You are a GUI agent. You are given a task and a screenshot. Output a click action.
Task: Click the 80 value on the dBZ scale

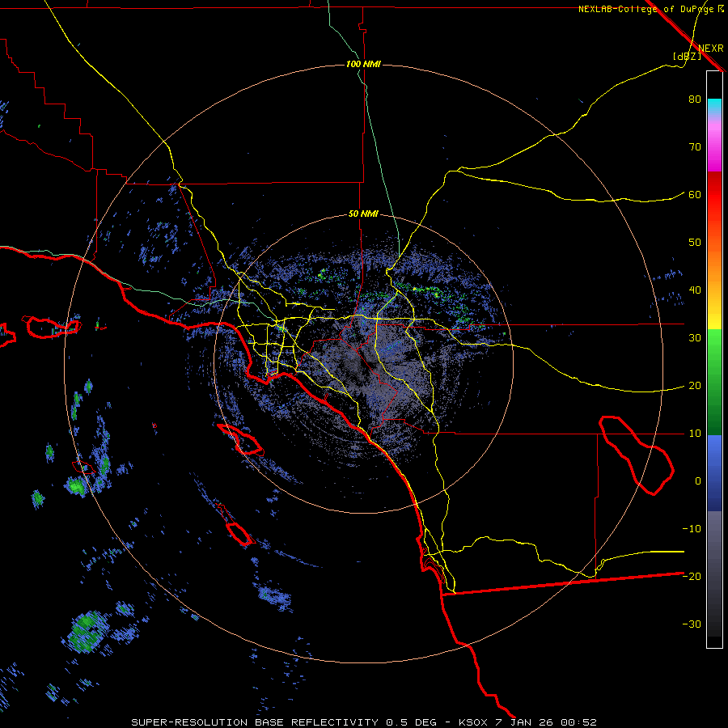(695, 99)
